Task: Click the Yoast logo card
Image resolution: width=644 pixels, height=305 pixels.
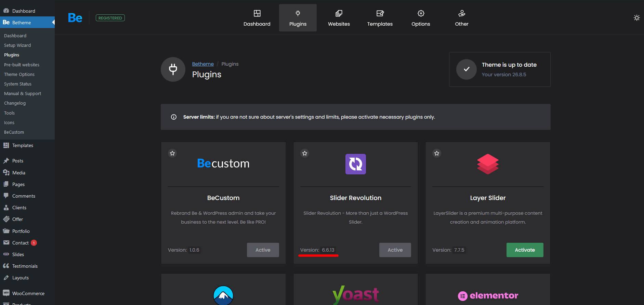Action: pyautogui.click(x=356, y=295)
